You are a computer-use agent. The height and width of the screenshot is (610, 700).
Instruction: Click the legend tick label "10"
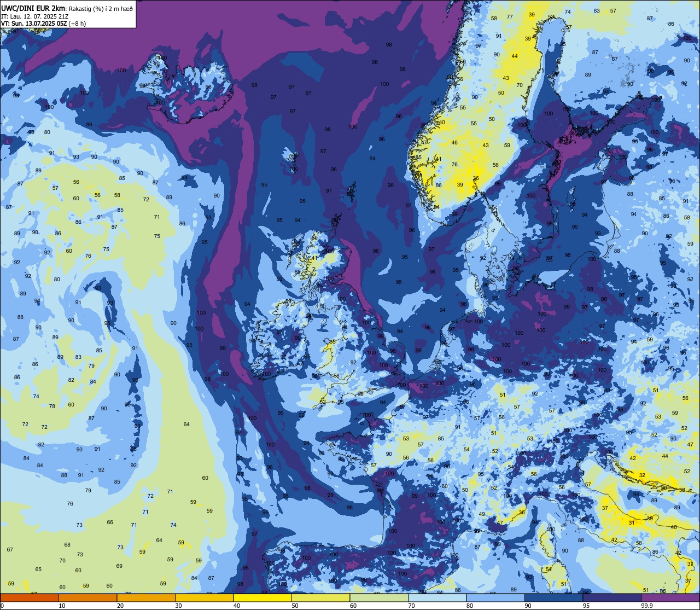(62, 606)
